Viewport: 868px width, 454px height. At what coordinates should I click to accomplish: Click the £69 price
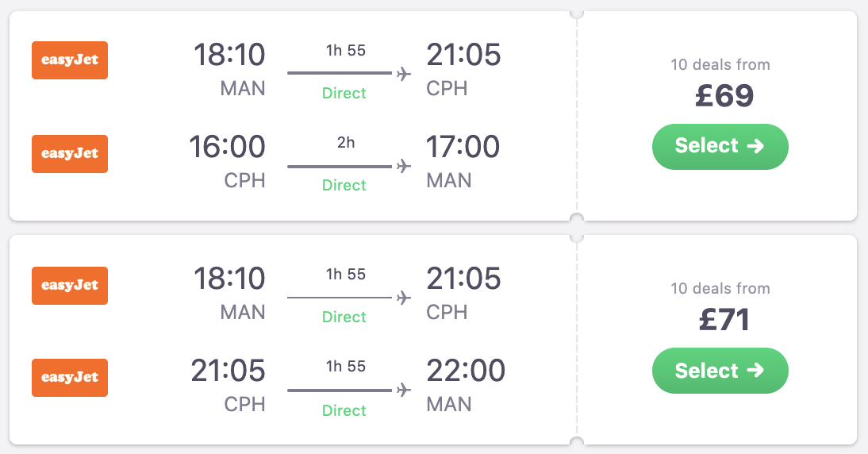724,96
